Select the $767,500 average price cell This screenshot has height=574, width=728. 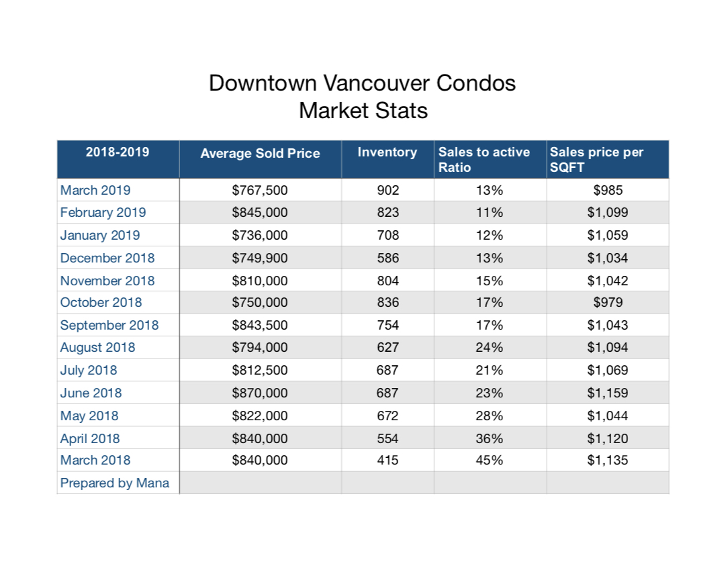coord(260,190)
